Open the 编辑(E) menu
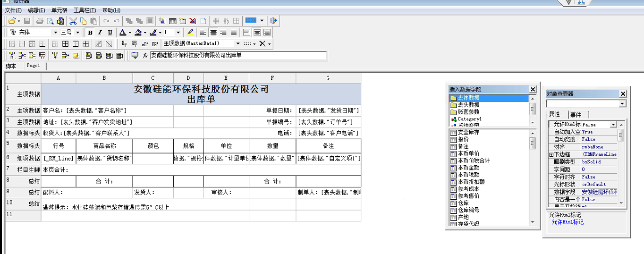Viewport: 644px width, 254px height. [36, 10]
